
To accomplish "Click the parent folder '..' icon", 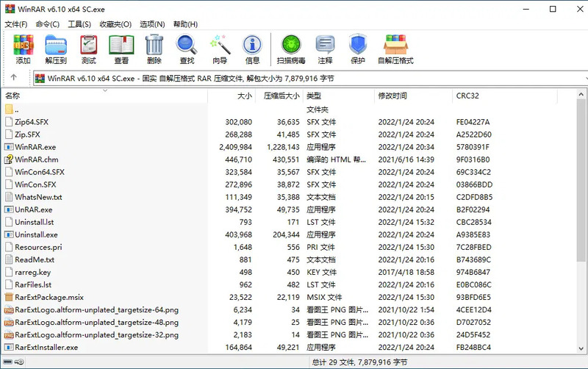I will [x=9, y=110].
